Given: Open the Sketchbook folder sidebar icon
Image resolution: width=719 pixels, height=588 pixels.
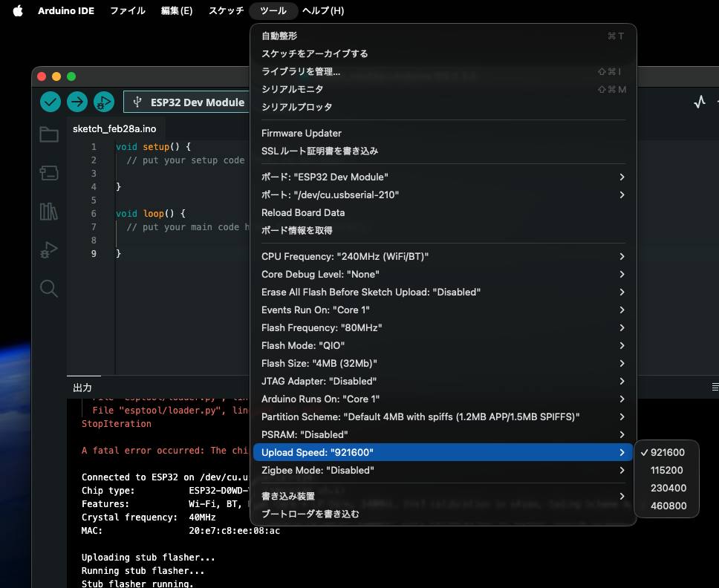Looking at the screenshot, I should click(49, 134).
